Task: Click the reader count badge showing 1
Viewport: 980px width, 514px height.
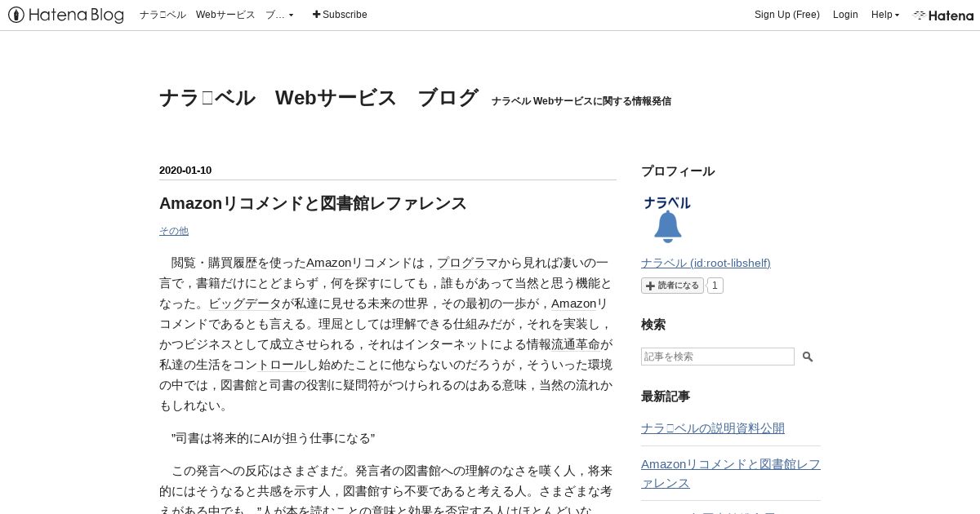Action: pyautogui.click(x=715, y=286)
